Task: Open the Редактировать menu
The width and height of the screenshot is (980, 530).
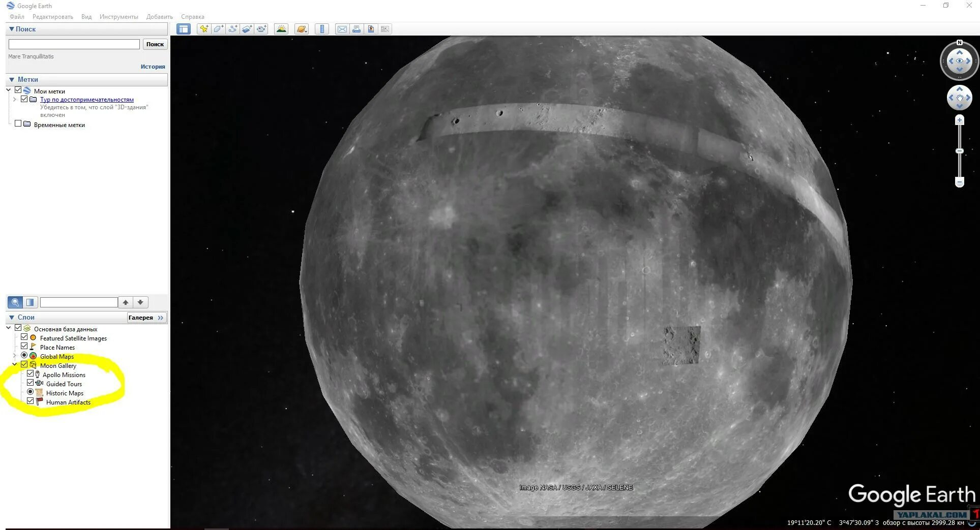Action: click(x=53, y=17)
